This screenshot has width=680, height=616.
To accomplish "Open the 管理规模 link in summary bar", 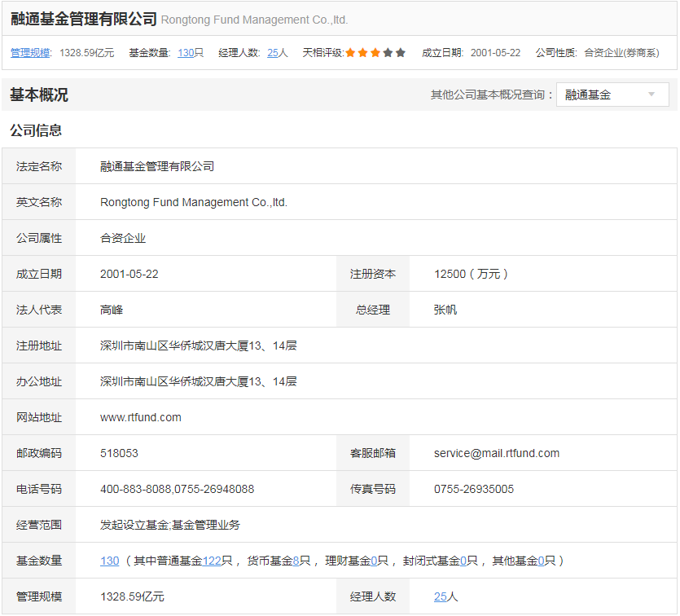I will pos(31,53).
